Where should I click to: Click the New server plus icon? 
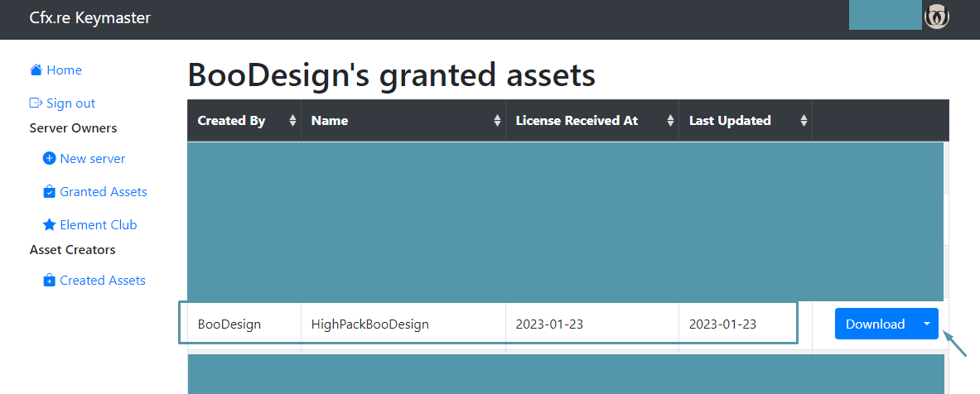pos(49,158)
